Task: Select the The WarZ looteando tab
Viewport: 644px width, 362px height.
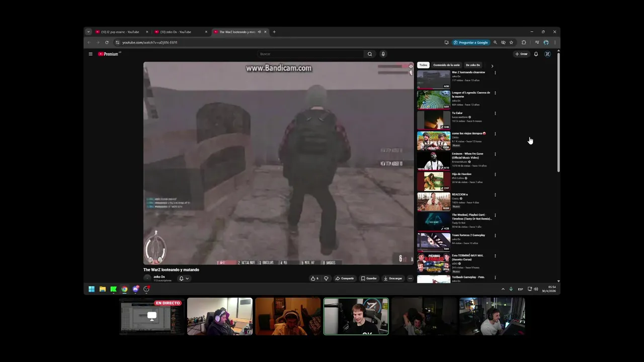Action: (x=239, y=32)
